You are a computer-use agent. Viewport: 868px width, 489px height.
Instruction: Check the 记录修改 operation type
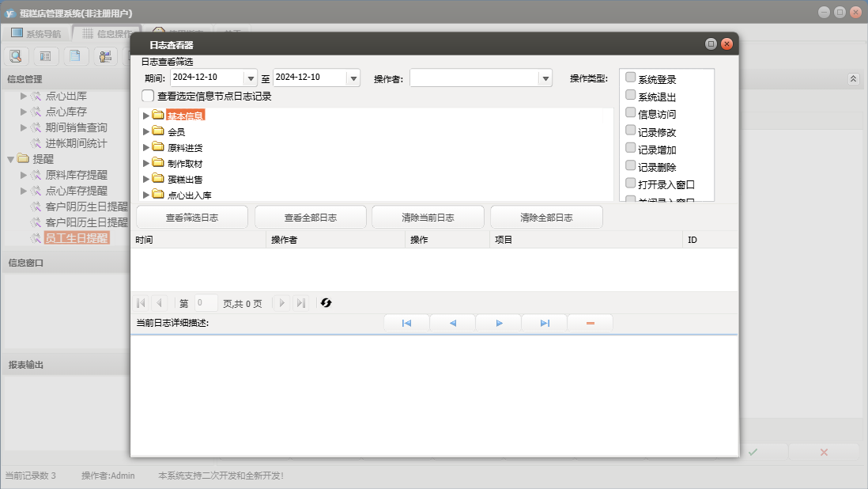point(631,131)
